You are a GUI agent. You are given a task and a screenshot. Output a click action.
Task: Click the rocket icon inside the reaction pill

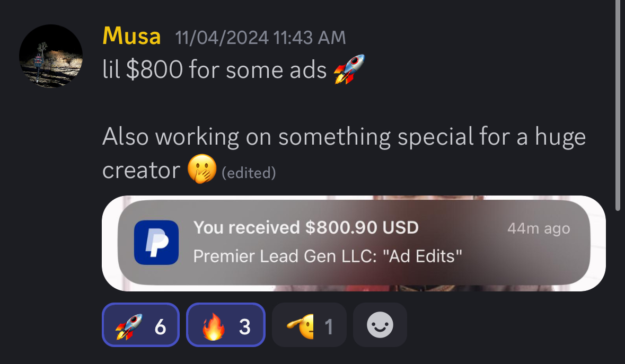tap(129, 326)
